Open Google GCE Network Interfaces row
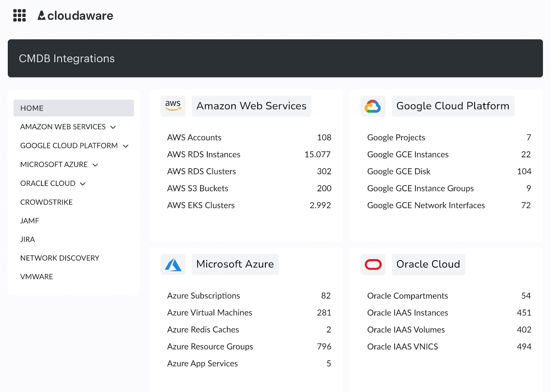551x392 pixels. click(x=449, y=205)
